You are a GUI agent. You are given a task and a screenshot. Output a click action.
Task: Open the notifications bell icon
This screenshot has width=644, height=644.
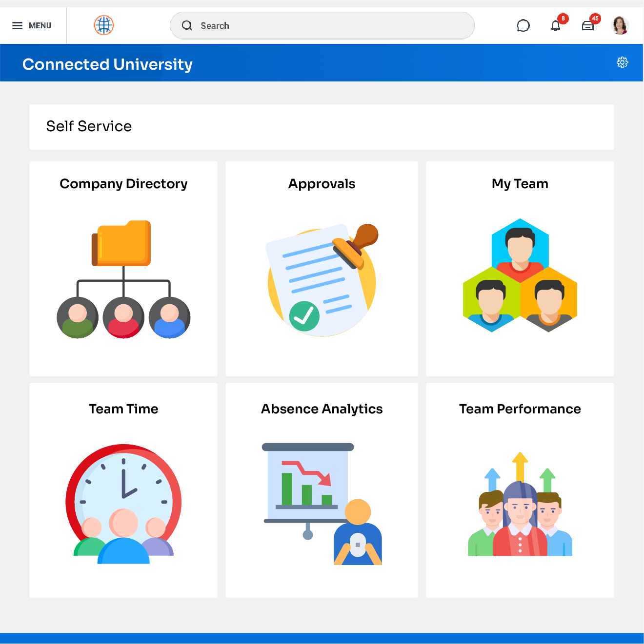tap(555, 26)
